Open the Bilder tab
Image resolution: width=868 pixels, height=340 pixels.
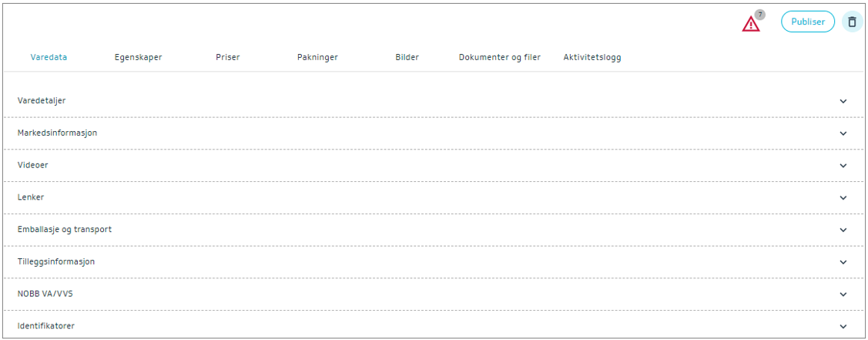point(407,57)
